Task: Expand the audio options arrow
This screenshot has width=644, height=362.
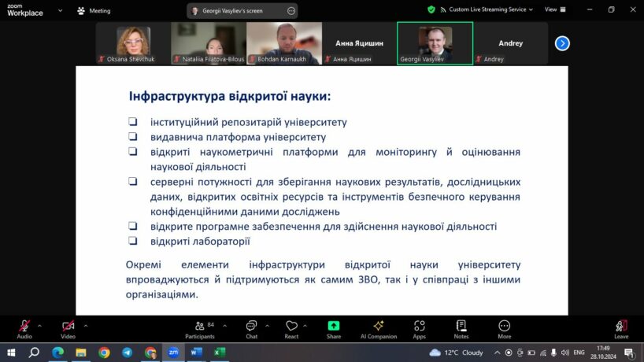Action: tap(40, 323)
